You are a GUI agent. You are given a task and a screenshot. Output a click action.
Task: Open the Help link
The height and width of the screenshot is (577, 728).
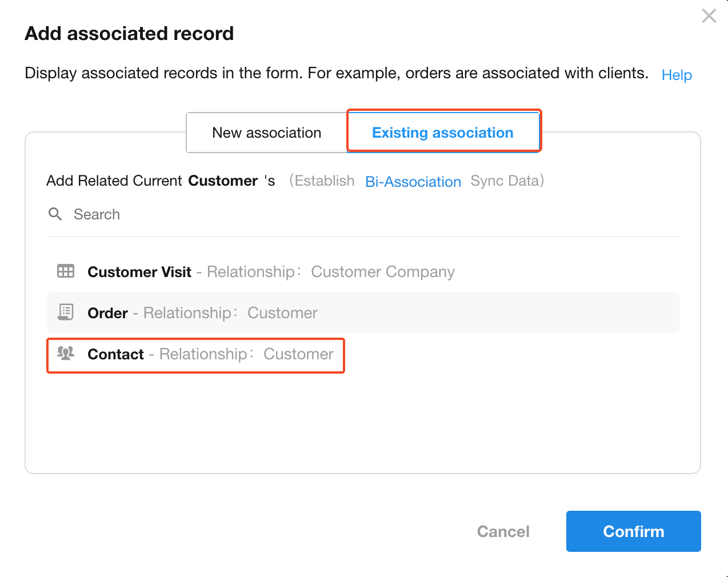[x=677, y=75]
